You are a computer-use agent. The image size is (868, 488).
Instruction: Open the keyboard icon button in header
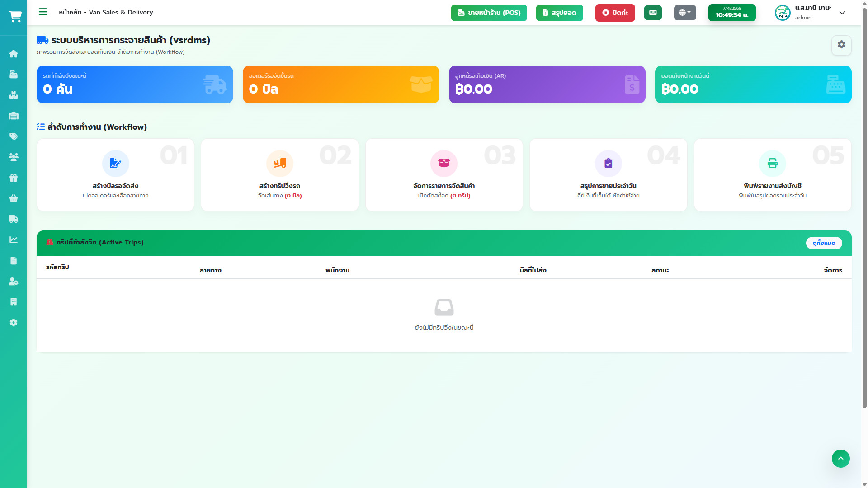[x=653, y=13]
